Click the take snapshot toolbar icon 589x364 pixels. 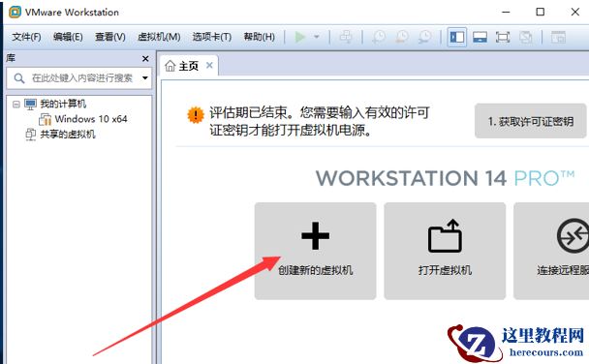pos(379,37)
